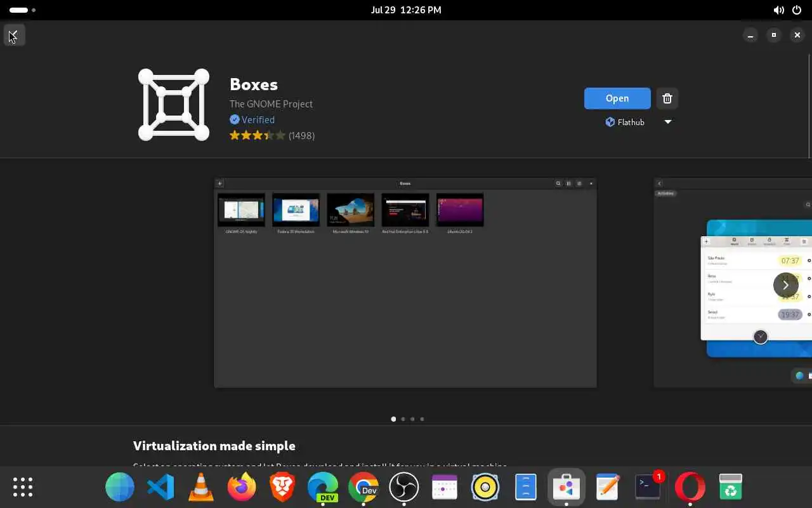Open the Activities overview pill
Viewport: 812px width, 508px height.
click(22, 10)
